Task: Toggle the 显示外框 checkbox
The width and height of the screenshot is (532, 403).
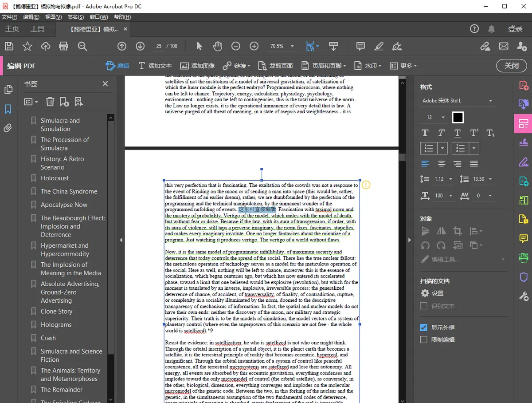Action: [424, 328]
